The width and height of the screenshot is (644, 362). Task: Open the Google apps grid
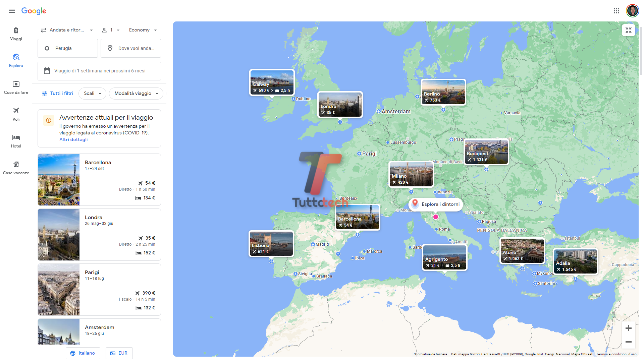[616, 11]
